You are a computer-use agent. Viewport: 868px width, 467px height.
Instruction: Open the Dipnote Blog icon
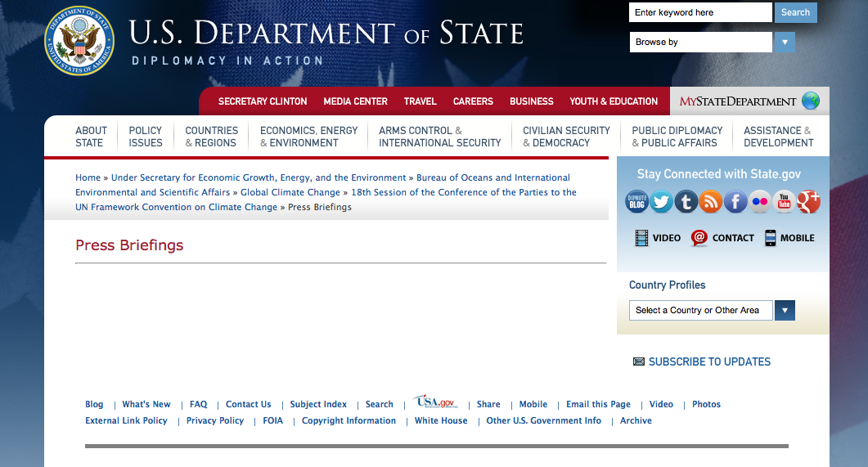pos(637,201)
